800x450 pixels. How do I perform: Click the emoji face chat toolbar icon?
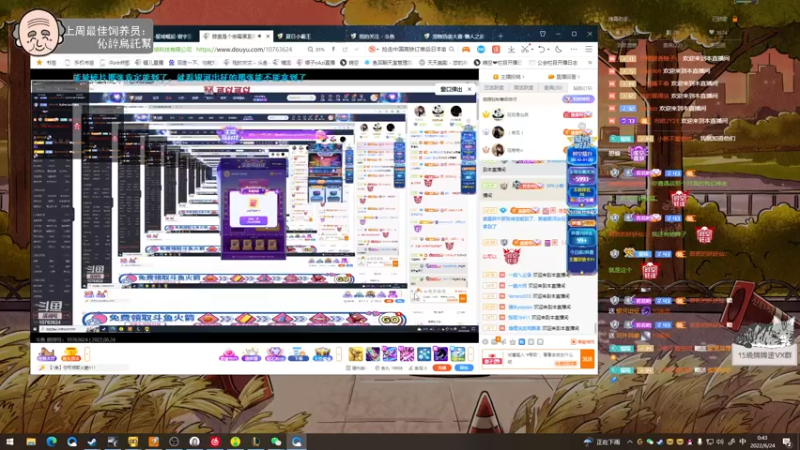(485, 342)
